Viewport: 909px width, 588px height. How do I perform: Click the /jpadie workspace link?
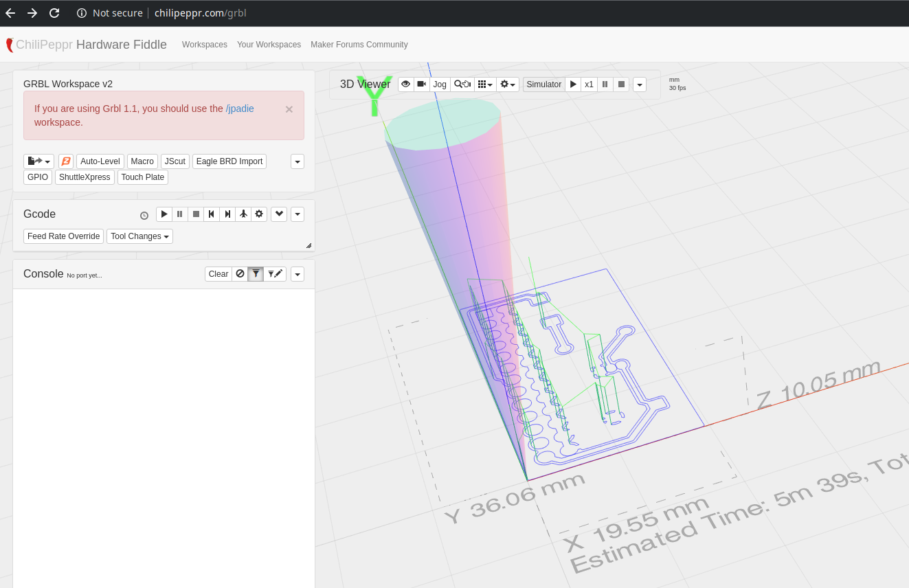click(240, 109)
